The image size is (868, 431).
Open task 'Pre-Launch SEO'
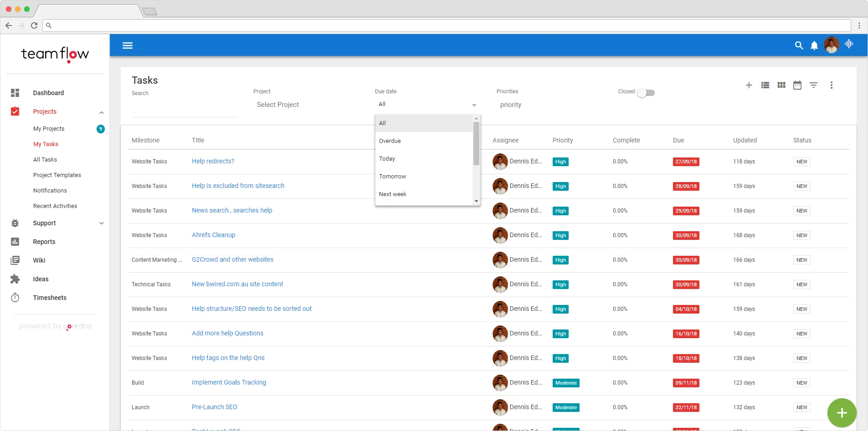click(214, 407)
